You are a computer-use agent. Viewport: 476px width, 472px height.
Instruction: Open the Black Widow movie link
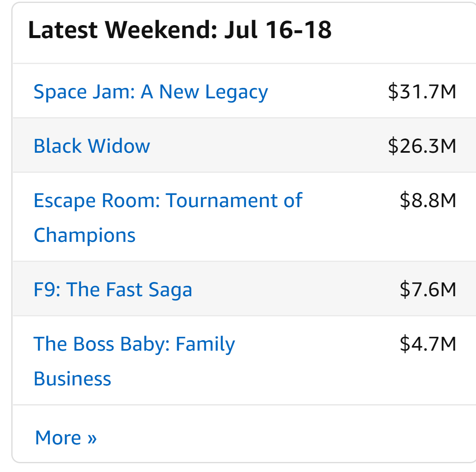point(92,146)
